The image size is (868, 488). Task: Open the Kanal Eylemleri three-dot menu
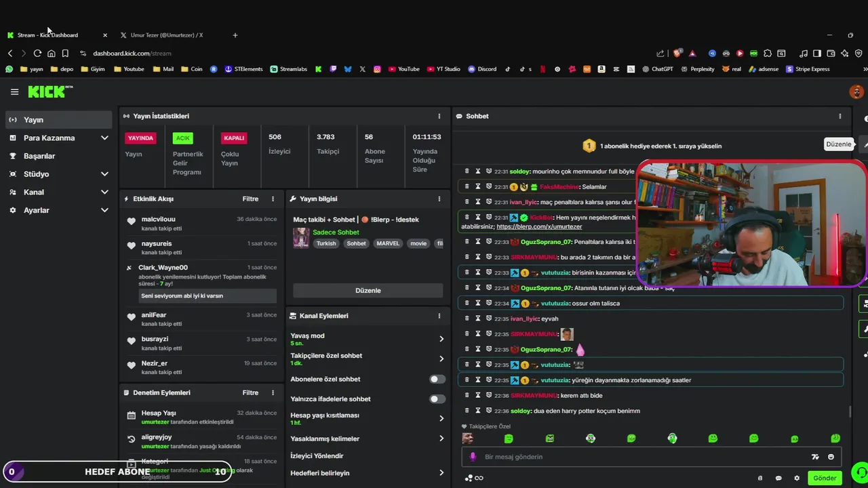(x=439, y=316)
